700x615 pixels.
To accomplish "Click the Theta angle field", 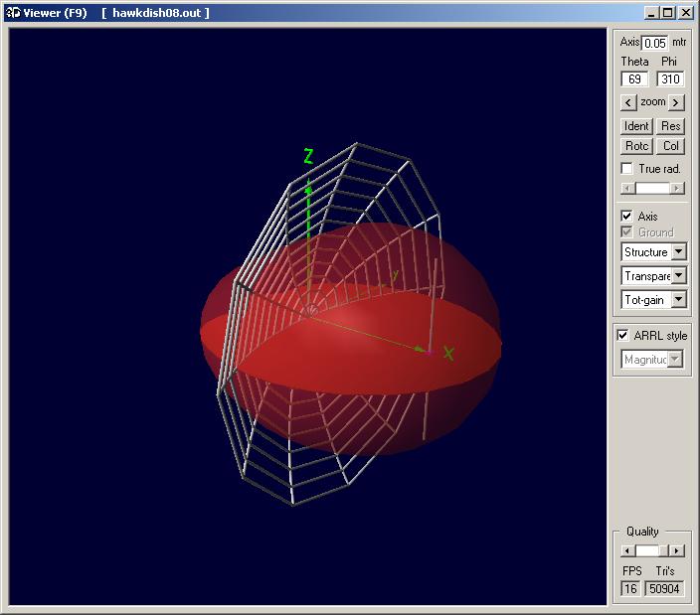I will [634, 79].
